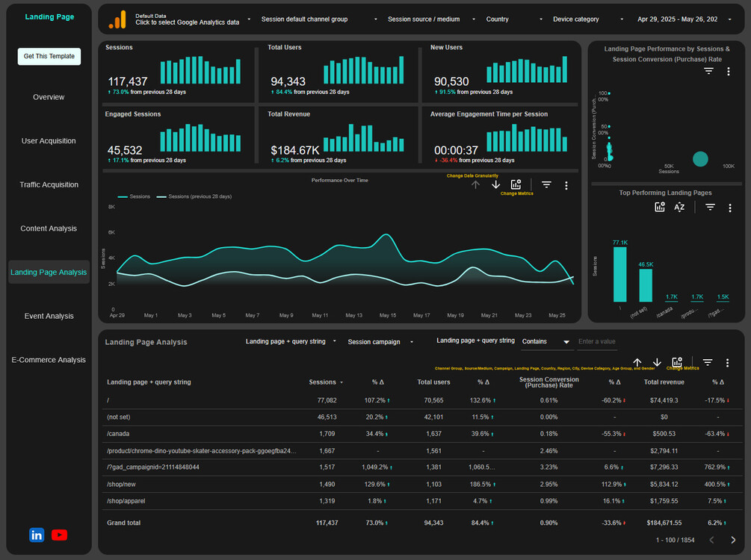Screen dimensions: 751x560
Task: Change metrics on Landing Page Analysis table
Action: (677, 362)
